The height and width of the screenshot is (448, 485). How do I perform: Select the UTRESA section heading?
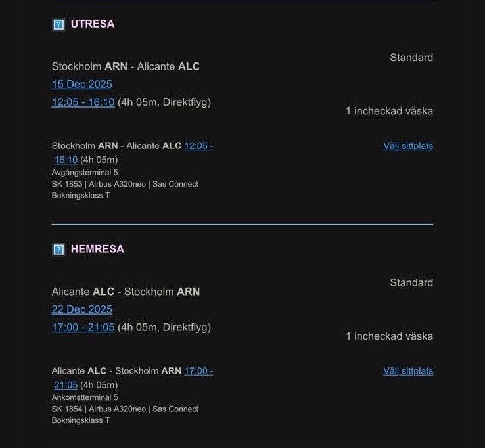pos(93,24)
